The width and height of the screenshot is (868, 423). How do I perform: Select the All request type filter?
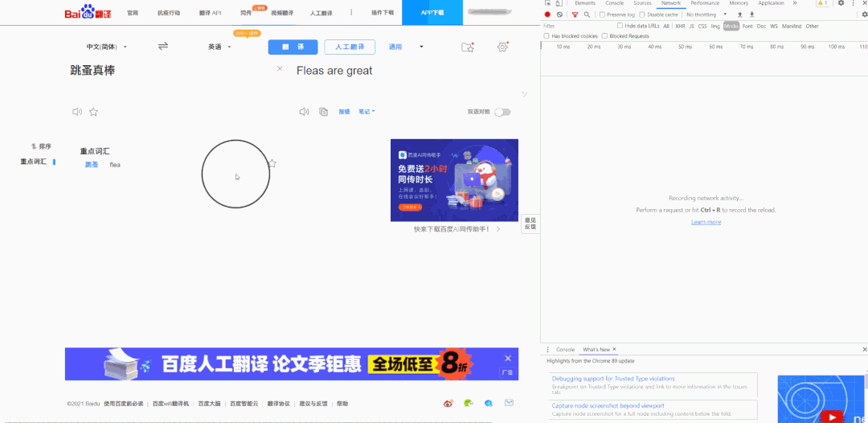(x=666, y=26)
